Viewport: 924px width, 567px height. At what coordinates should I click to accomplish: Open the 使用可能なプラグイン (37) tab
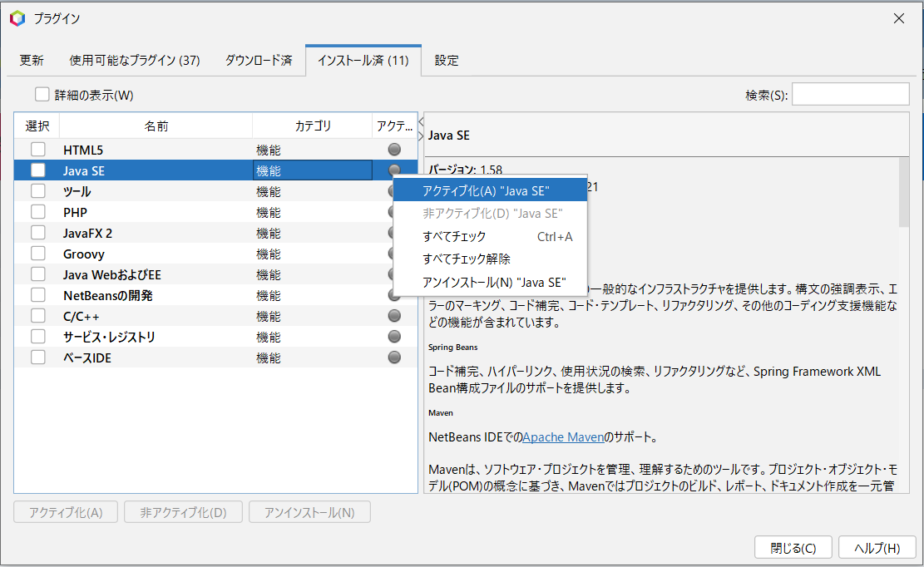(x=135, y=60)
